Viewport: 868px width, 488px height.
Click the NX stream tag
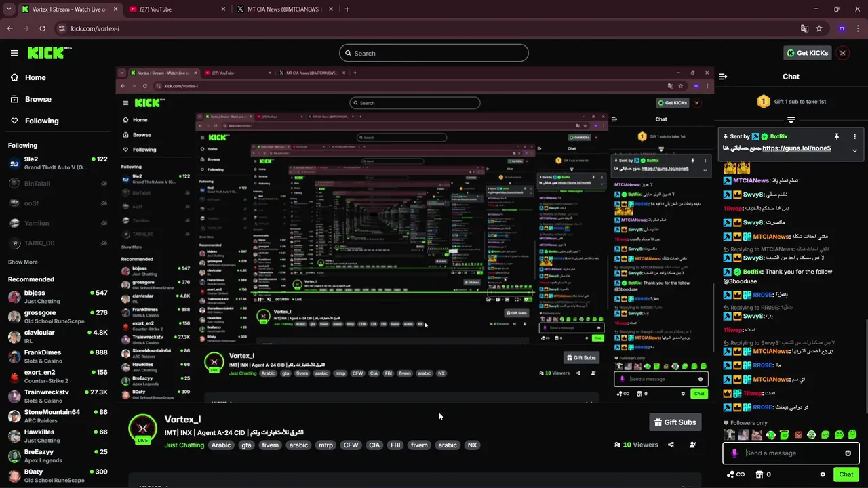click(x=473, y=445)
